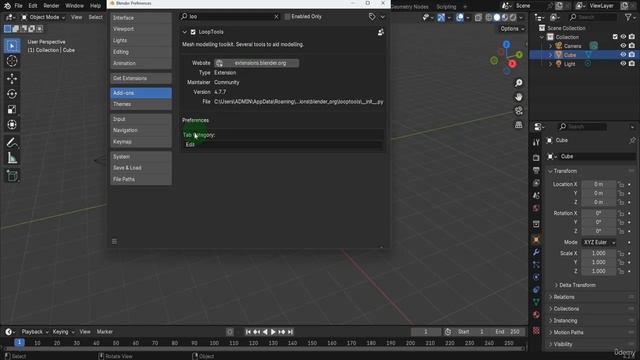640x360 pixels.
Task: Click the Tab Category Edit field
Action: [282, 144]
